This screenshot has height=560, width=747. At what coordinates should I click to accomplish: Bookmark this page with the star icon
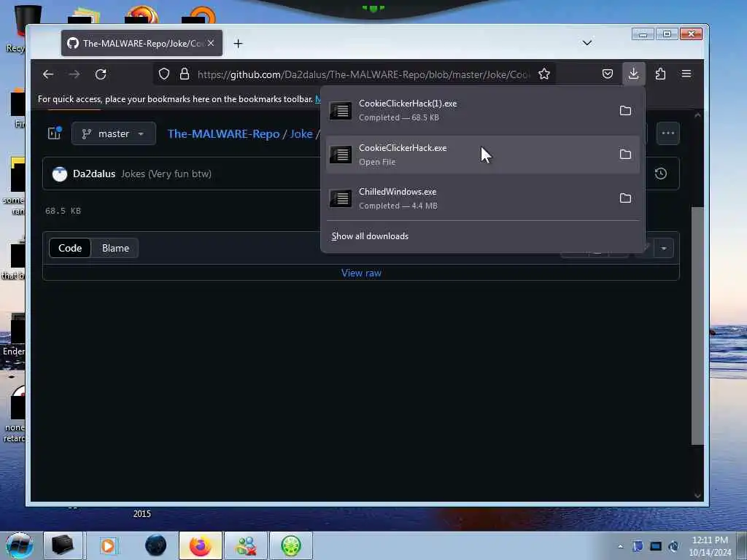coord(544,74)
